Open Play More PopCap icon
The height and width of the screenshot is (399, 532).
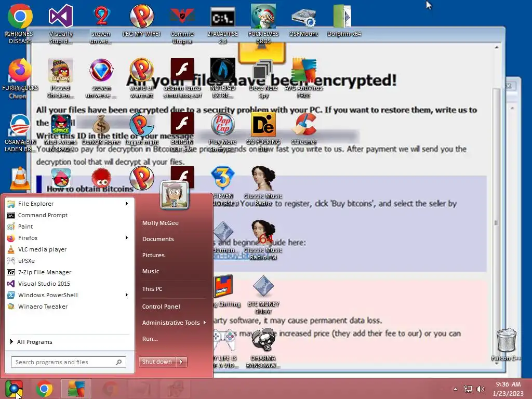[x=222, y=132]
